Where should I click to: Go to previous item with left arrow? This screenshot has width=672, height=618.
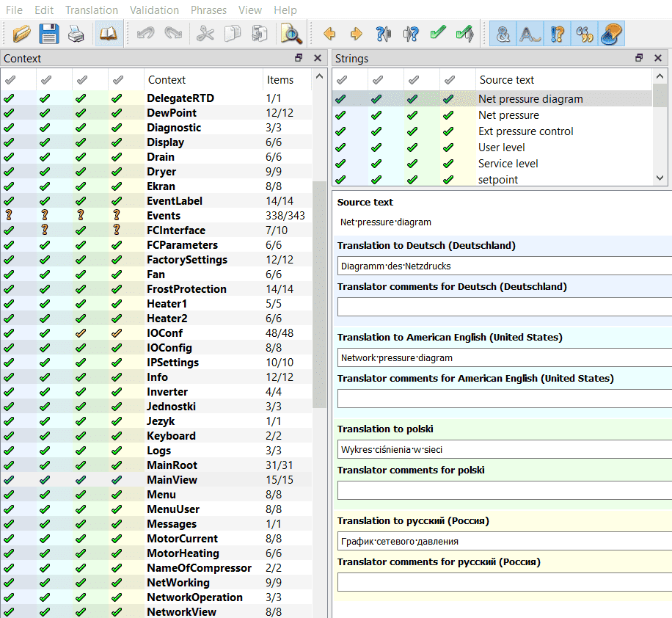(329, 34)
